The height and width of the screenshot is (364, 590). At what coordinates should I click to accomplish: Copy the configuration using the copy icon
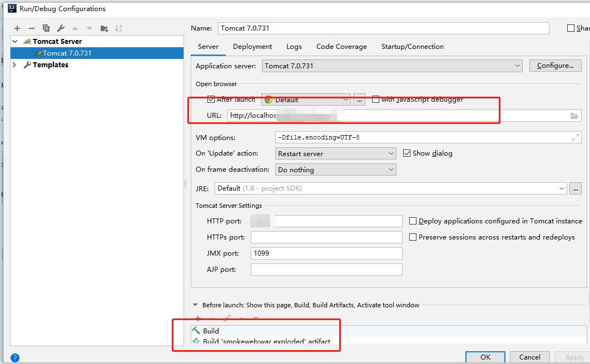[x=46, y=28]
